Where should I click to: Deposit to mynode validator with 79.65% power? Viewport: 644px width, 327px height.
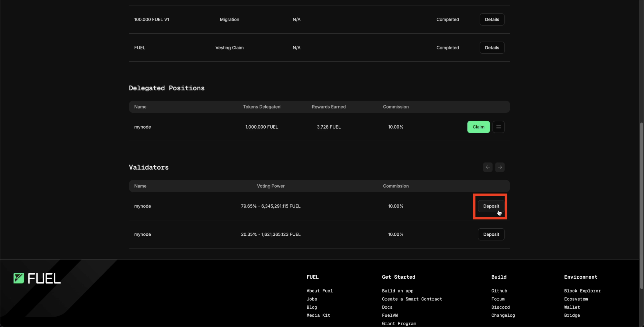pyautogui.click(x=491, y=206)
